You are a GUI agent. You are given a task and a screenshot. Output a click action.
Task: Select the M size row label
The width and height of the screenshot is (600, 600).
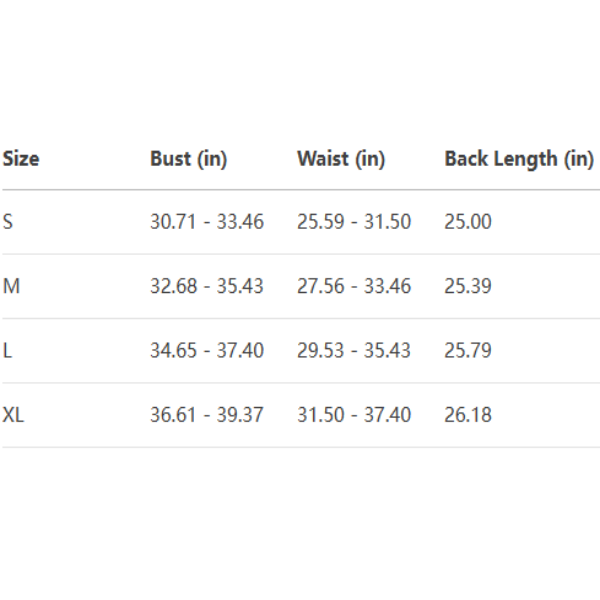11,286
